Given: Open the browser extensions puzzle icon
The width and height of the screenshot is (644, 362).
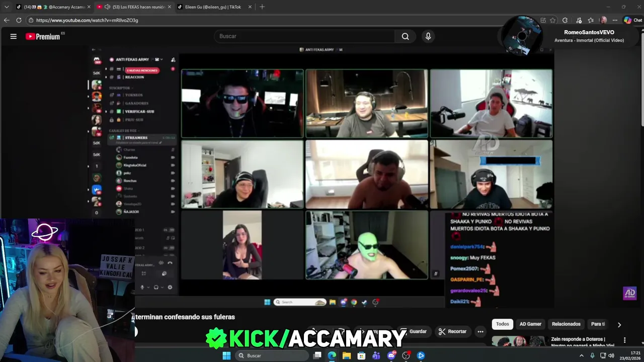Looking at the screenshot, I should tap(565, 20).
